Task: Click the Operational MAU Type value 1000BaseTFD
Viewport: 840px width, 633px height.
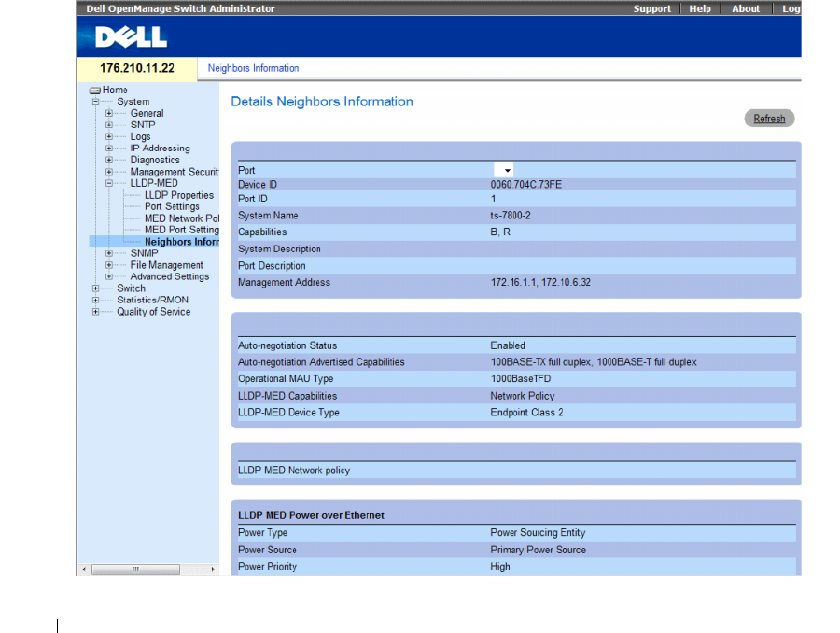Action: point(521,379)
